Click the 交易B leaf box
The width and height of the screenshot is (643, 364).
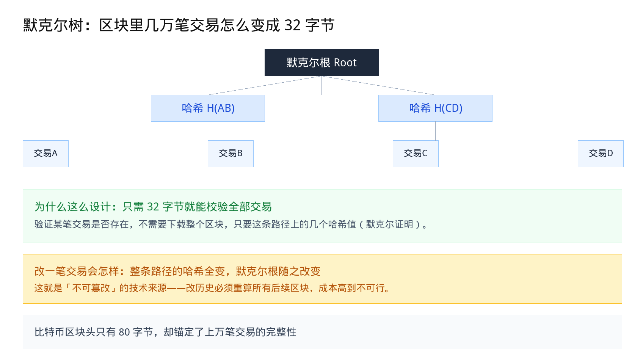point(231,154)
